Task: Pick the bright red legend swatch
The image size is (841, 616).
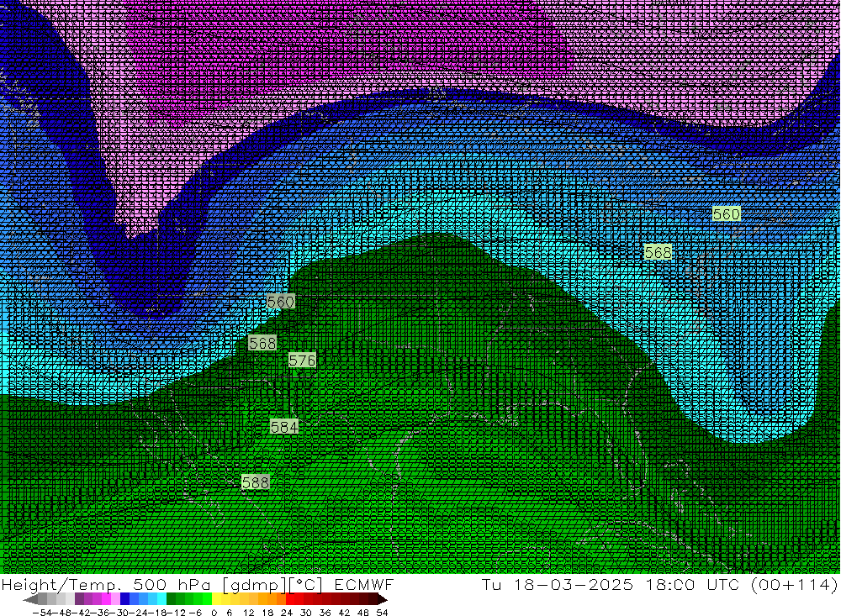Action: [290, 599]
